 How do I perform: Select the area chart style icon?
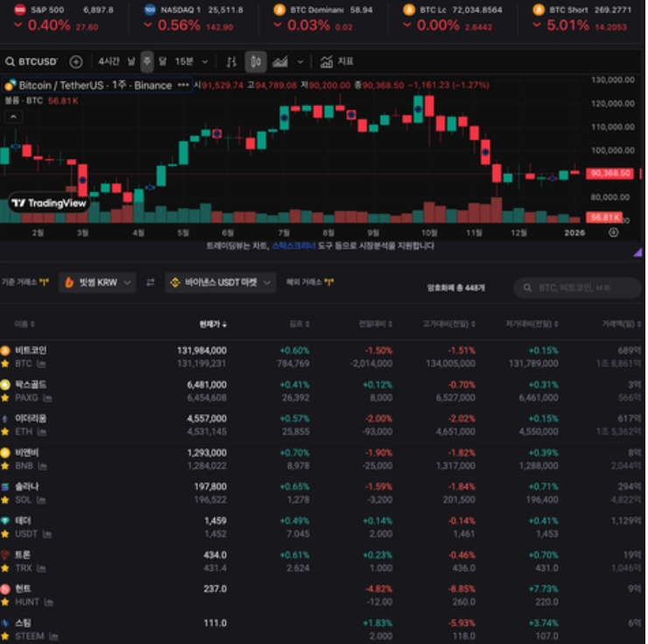280,62
